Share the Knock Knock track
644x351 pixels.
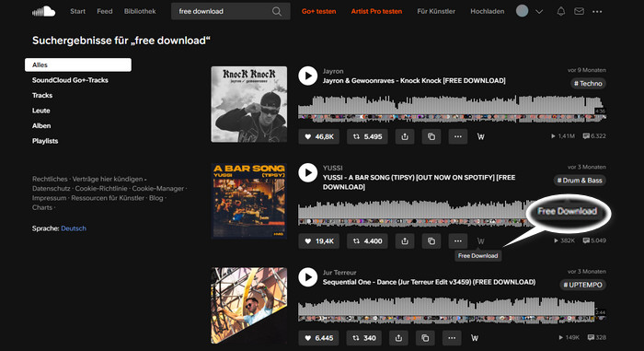tap(405, 136)
